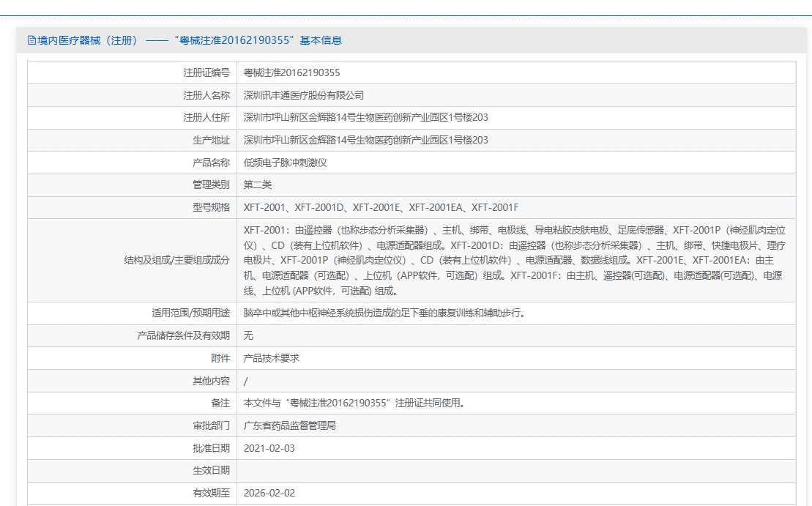The height and width of the screenshot is (506, 812).
Task: Select the value 无
Action: 248,335
